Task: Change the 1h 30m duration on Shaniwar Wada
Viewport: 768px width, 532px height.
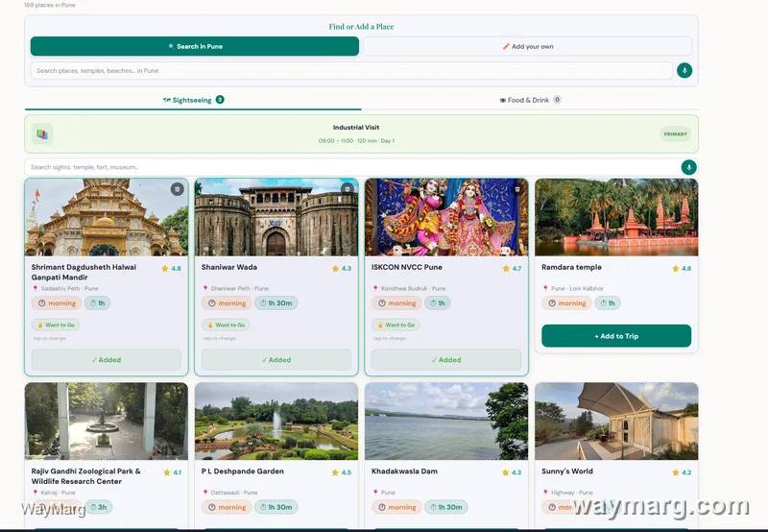Action: [x=276, y=303]
